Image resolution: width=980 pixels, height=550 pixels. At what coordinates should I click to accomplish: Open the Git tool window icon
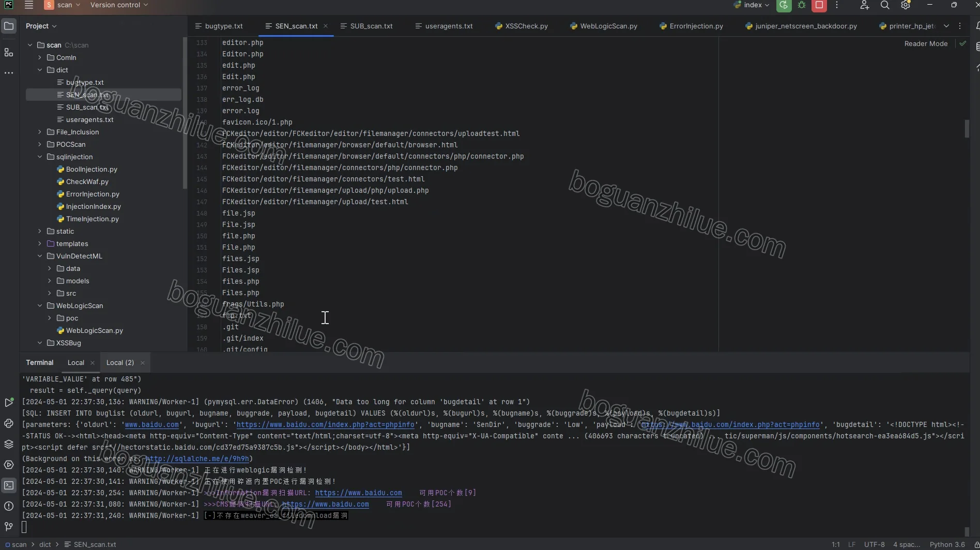point(9,527)
